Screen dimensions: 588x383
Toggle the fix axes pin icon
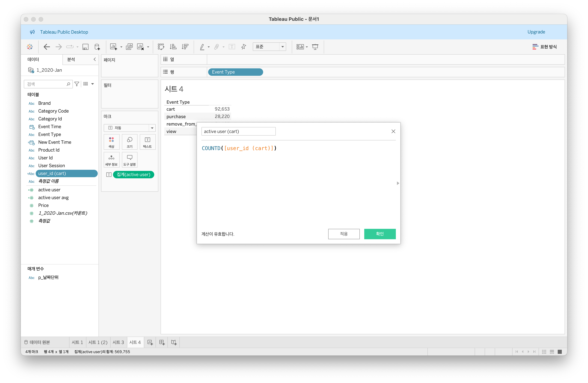[244, 47]
